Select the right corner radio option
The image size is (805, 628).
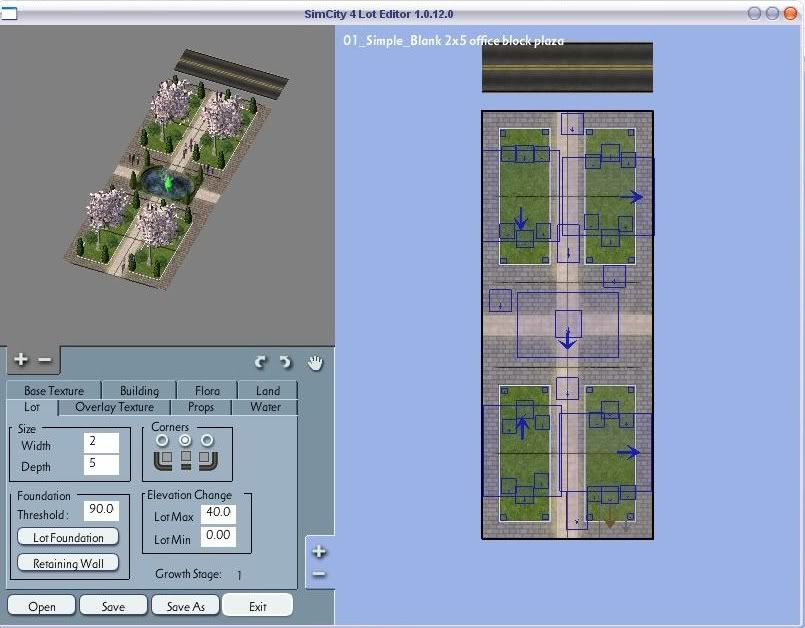pos(207,441)
